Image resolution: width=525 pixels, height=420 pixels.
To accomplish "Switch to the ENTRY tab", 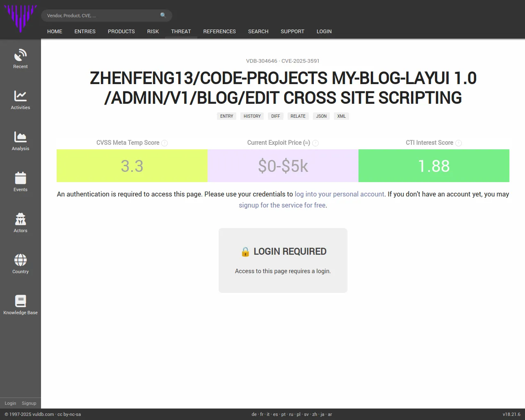I will [x=226, y=116].
